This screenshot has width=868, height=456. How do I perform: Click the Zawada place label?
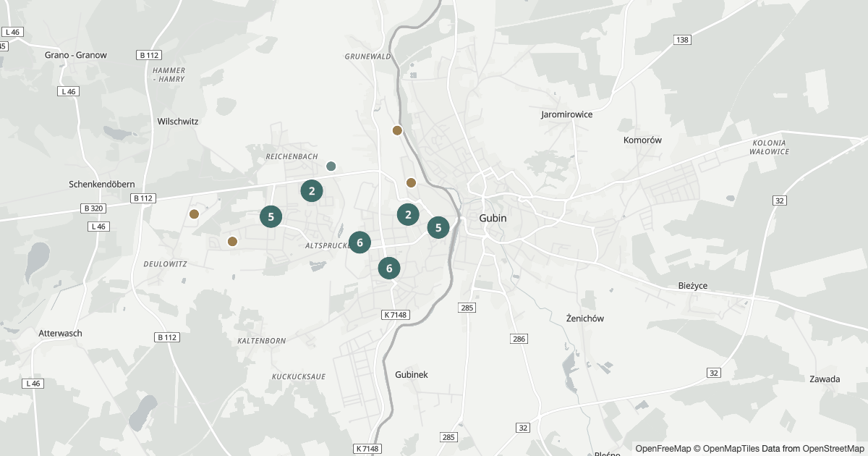tap(825, 379)
